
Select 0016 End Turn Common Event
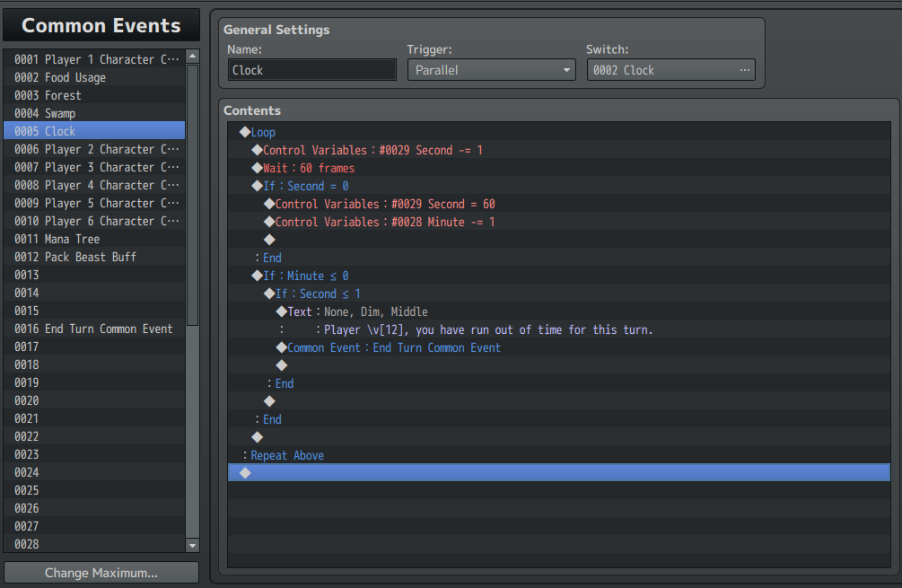(94, 329)
